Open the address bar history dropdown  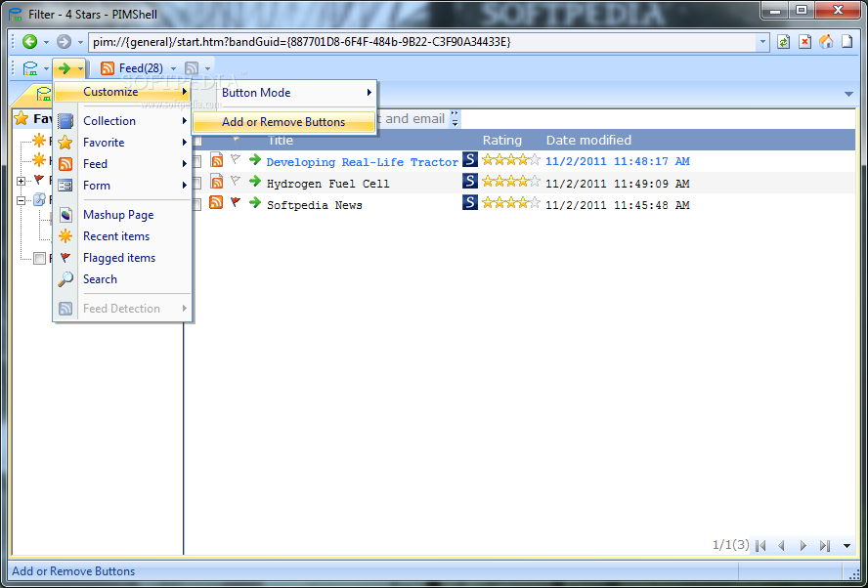762,41
